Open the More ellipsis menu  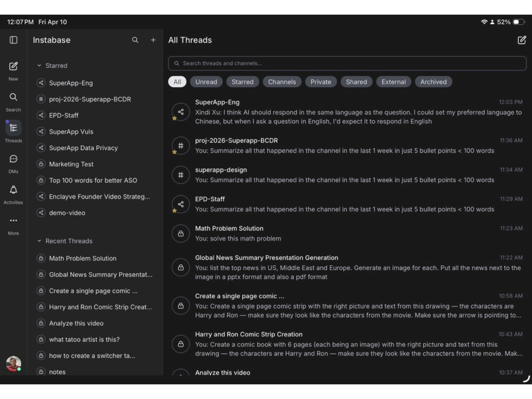(x=13, y=220)
